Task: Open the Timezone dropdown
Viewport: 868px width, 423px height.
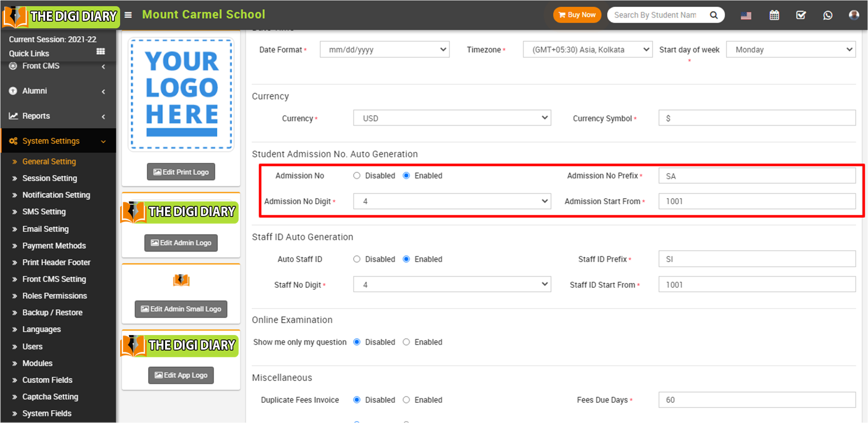Action: pos(587,50)
